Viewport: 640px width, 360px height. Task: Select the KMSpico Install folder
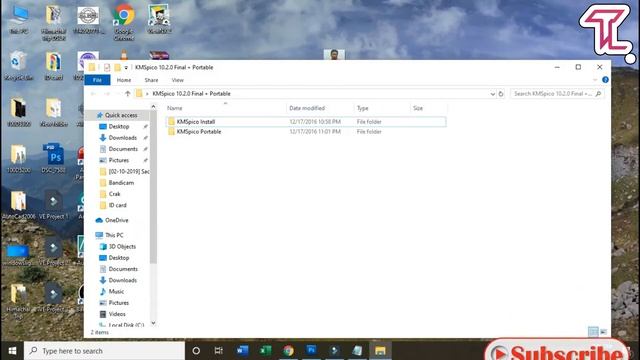click(306, 122)
